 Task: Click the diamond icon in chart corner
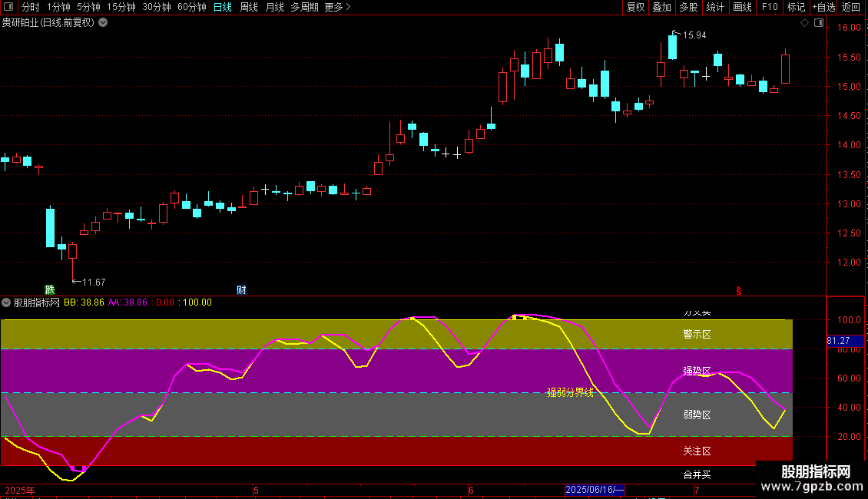[805, 23]
